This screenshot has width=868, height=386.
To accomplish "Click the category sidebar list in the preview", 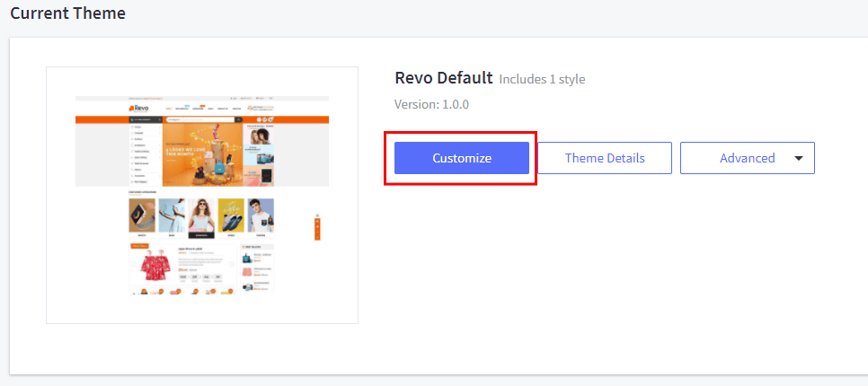I will pyautogui.click(x=145, y=154).
